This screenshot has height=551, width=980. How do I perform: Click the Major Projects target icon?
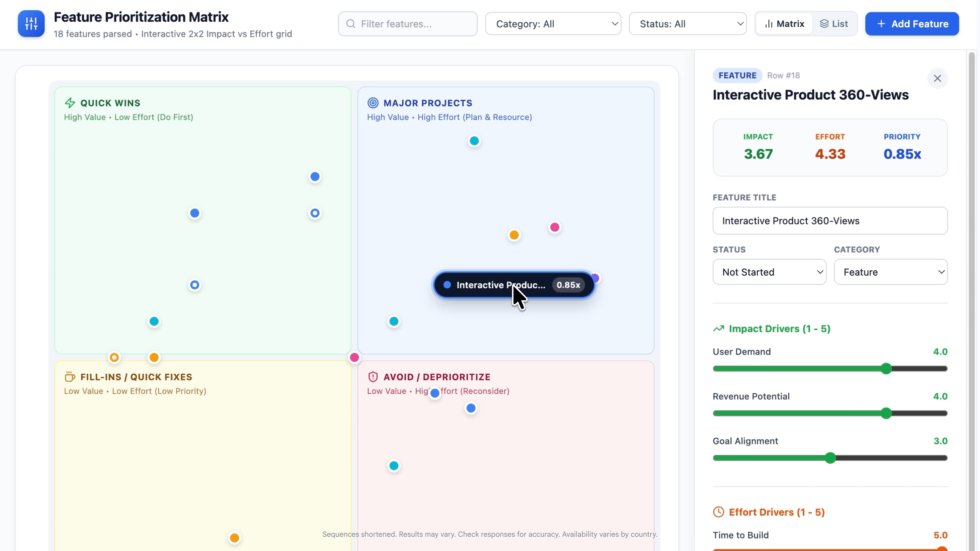click(x=373, y=103)
